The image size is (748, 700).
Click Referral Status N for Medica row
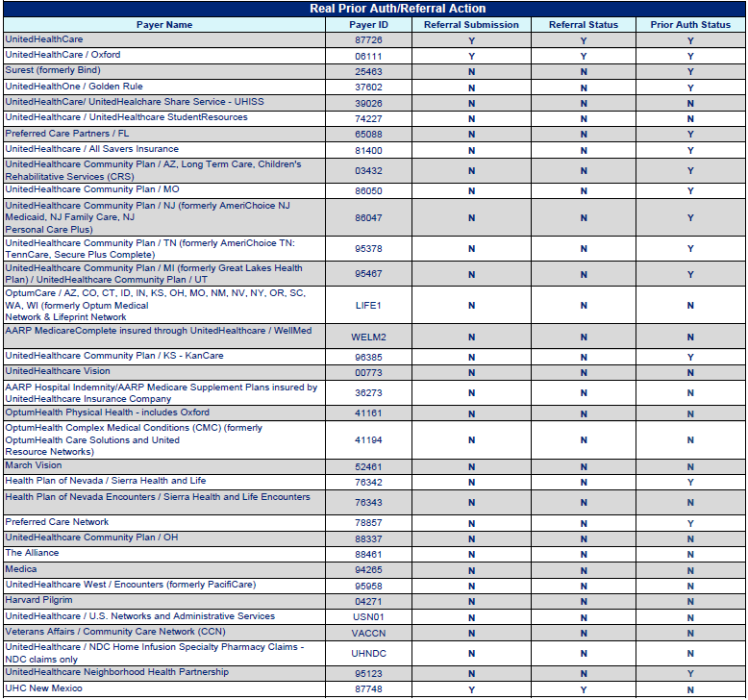[x=584, y=571]
